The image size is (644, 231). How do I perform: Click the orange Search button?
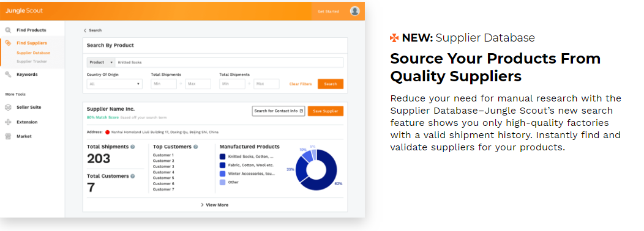point(331,84)
